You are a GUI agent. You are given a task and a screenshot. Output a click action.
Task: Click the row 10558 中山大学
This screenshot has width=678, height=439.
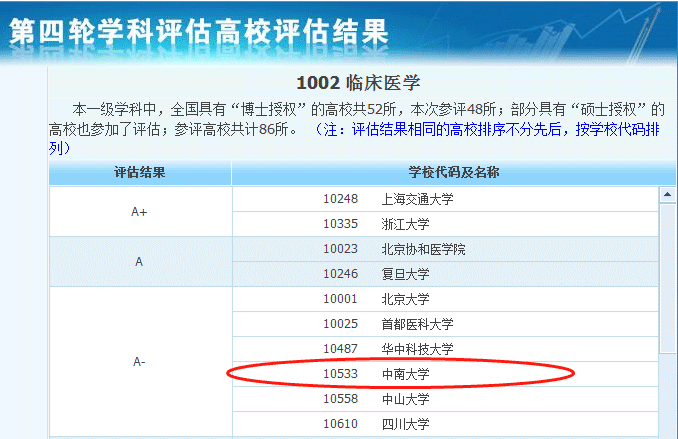click(x=445, y=399)
